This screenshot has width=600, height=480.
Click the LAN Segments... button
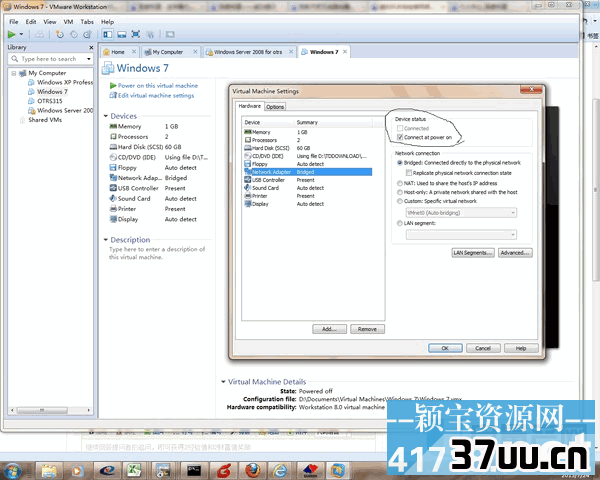point(473,253)
